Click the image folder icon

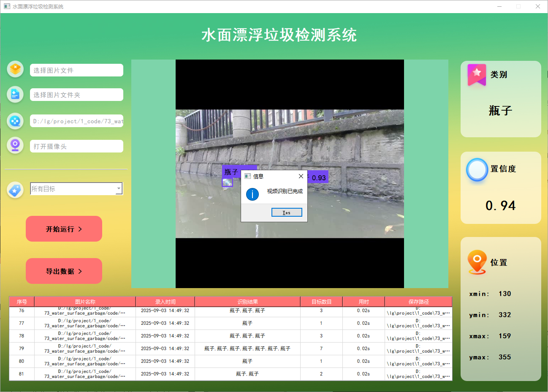click(x=15, y=94)
